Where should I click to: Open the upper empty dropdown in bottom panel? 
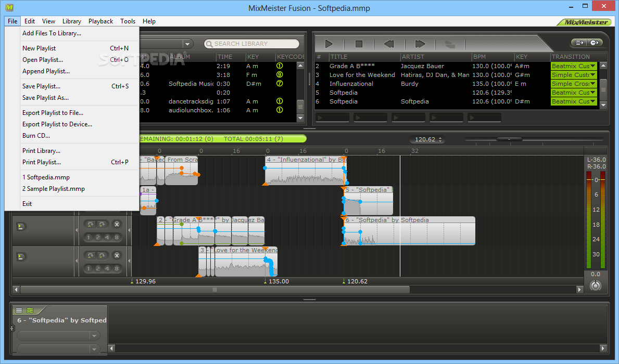click(x=58, y=335)
